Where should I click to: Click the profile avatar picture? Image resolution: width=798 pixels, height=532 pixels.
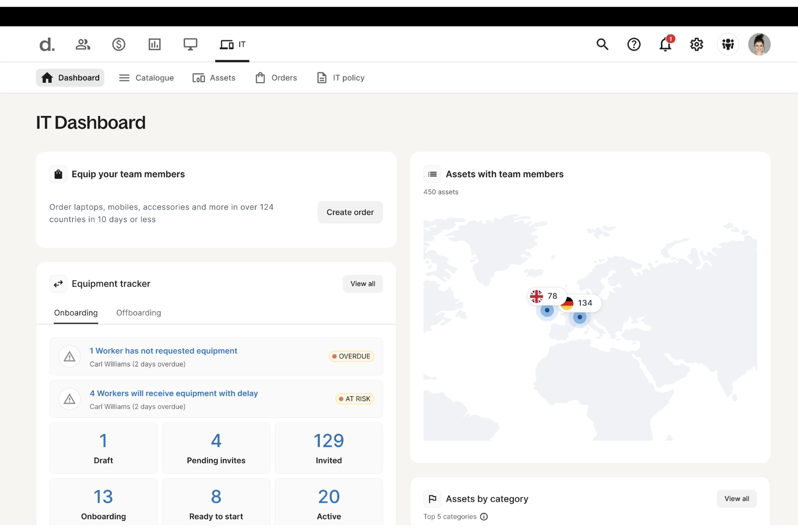click(759, 44)
